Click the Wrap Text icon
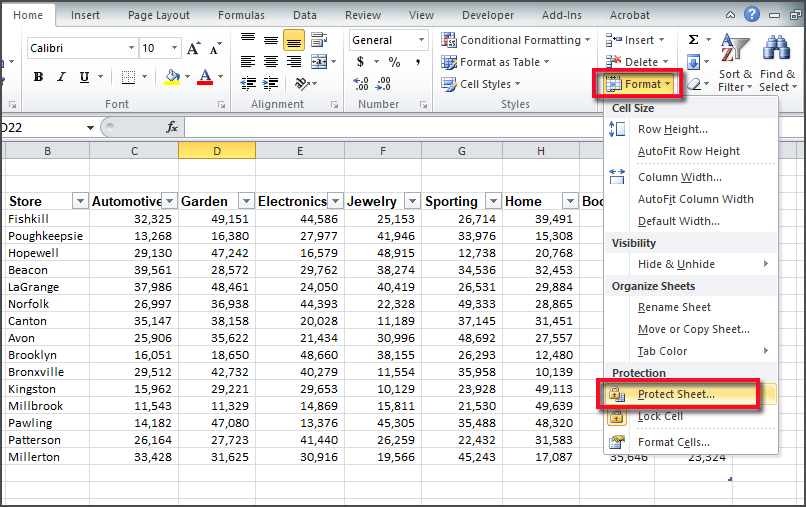 pos(319,40)
